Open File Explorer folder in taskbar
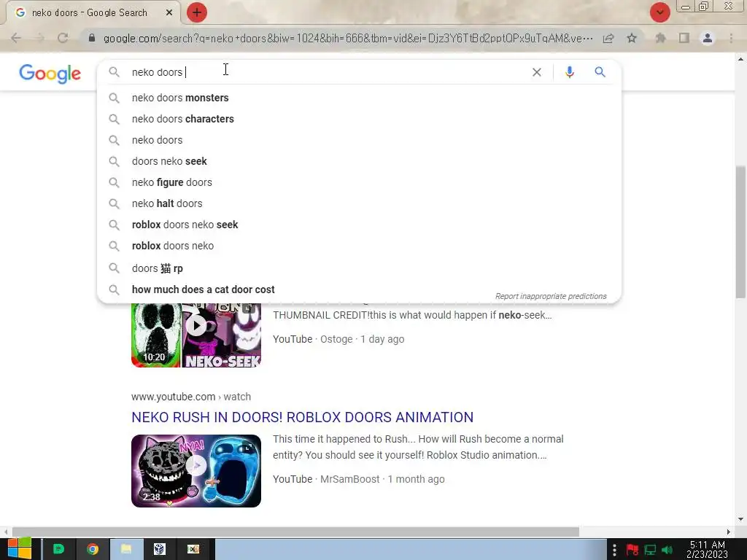Screen dimensions: 747x560 point(126,549)
